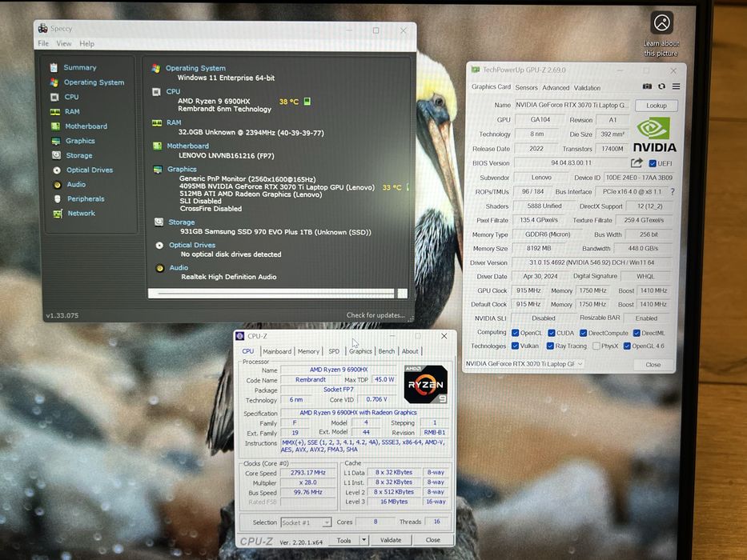
Task: Click the CPU chip icon in Speccy sidebar
Action: pyautogui.click(x=54, y=97)
